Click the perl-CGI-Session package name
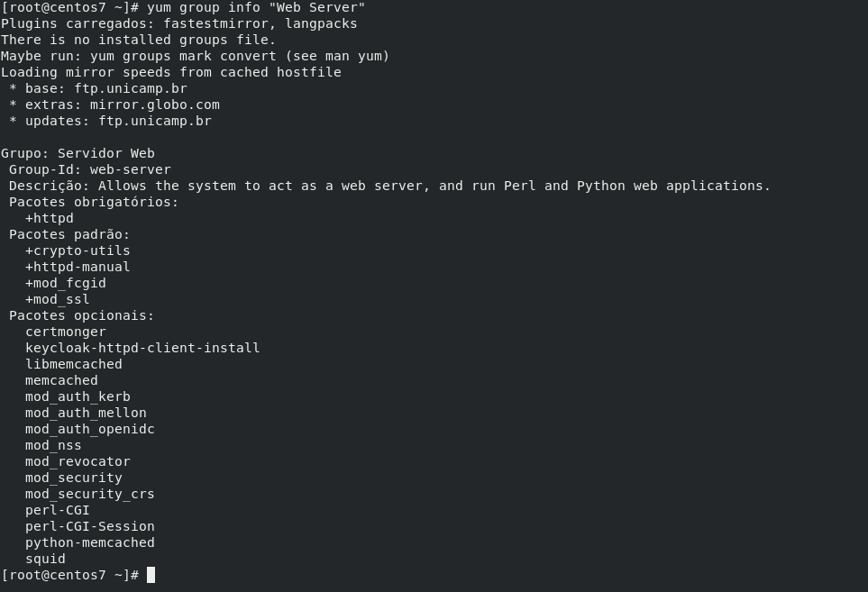The height and width of the screenshot is (592, 868). point(90,526)
